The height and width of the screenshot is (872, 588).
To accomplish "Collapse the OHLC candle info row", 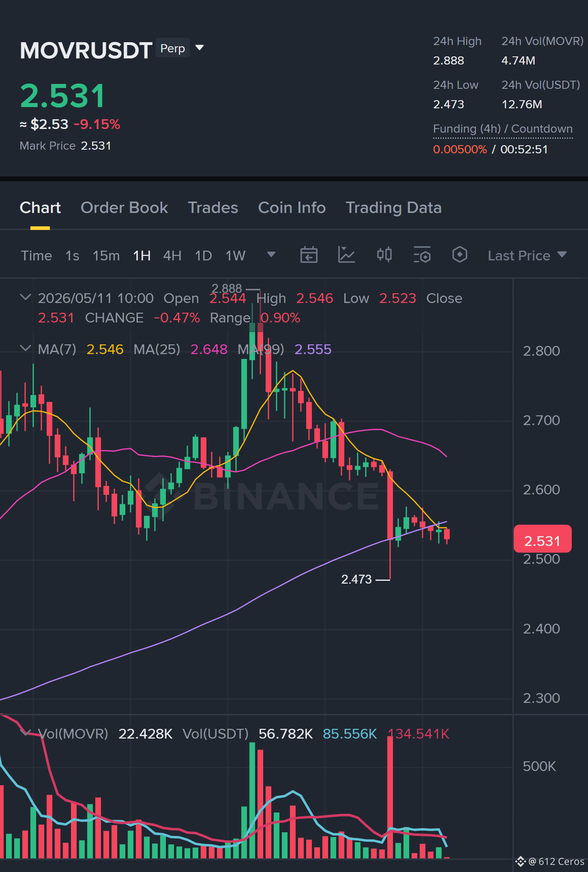I will pyautogui.click(x=26, y=298).
